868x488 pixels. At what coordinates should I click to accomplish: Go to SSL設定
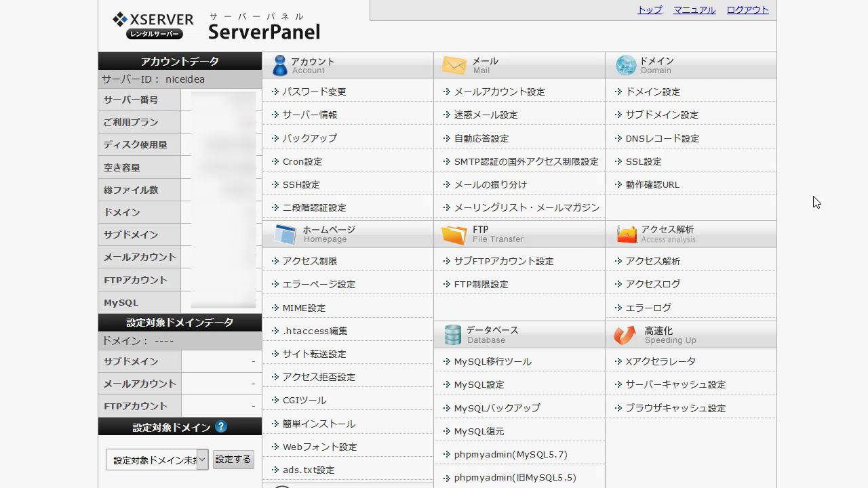[x=643, y=161]
